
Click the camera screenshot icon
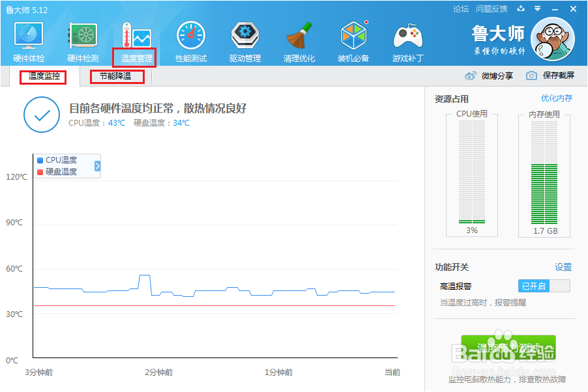(x=531, y=76)
